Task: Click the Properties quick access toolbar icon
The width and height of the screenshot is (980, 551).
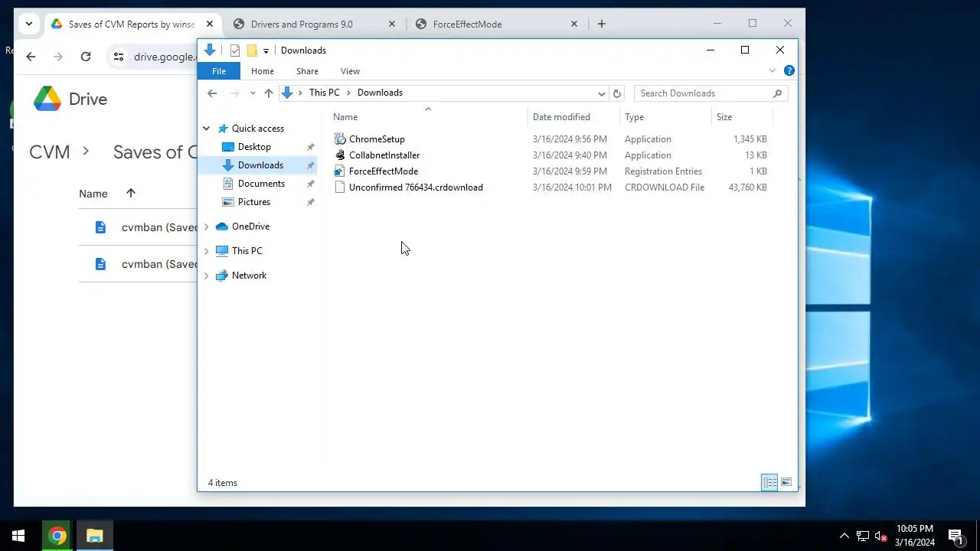Action: coord(235,51)
